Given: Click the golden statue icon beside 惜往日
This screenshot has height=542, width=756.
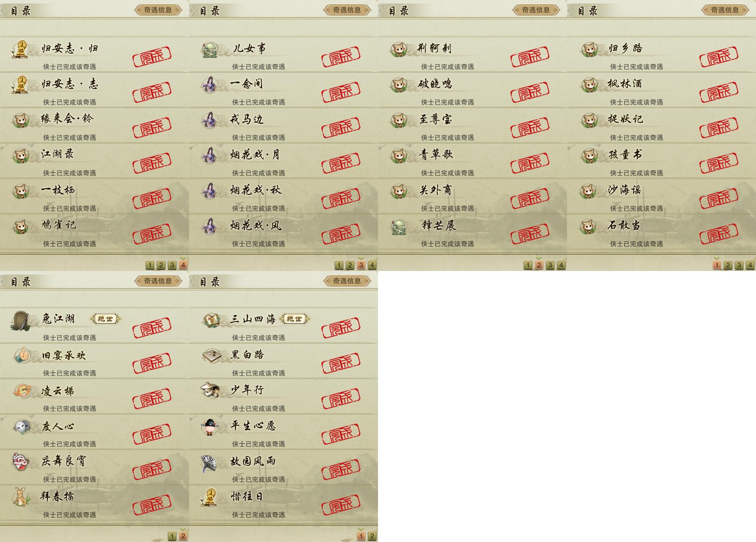Looking at the screenshot, I should tap(210, 497).
